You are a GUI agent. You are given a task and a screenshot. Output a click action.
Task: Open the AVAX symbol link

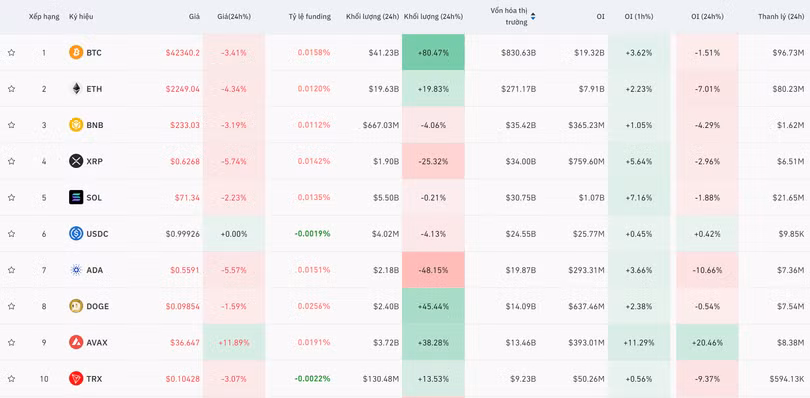pyautogui.click(x=97, y=342)
